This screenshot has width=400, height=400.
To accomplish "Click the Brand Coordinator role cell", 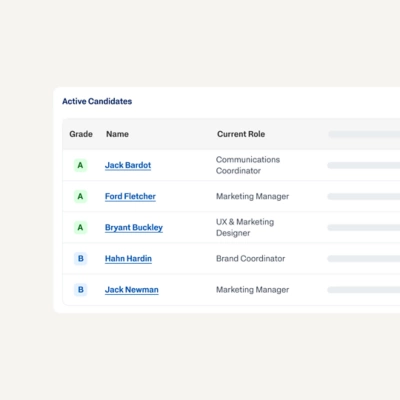I will [250, 259].
